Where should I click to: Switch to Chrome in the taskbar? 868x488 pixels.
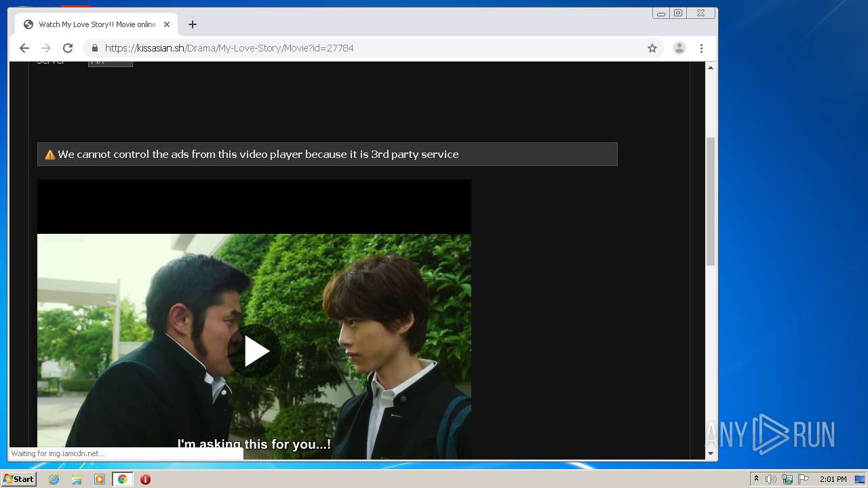click(122, 479)
